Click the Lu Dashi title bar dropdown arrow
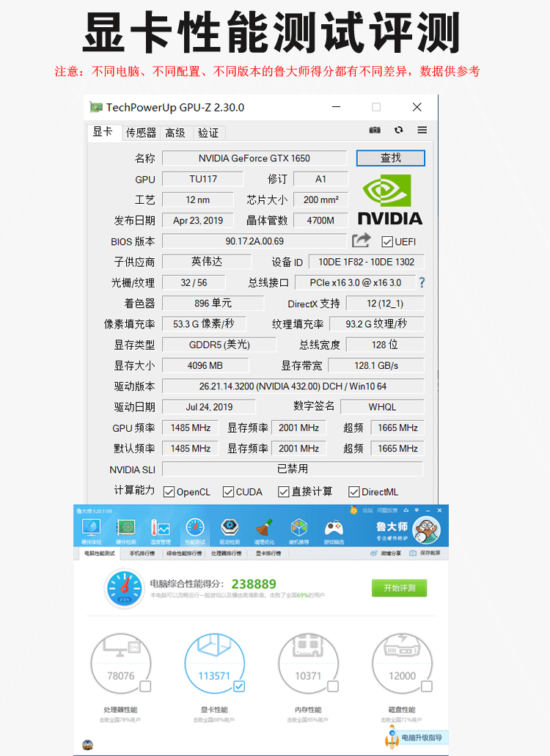 tap(417, 510)
